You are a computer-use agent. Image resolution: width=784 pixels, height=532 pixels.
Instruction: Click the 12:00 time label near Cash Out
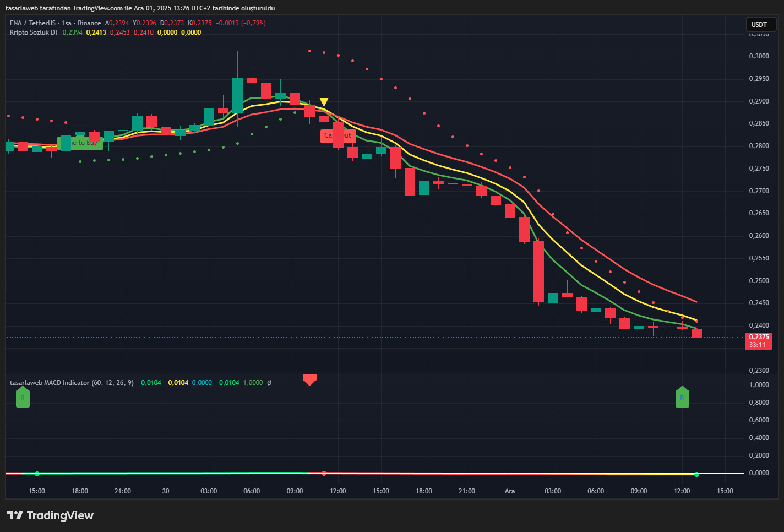click(337, 491)
